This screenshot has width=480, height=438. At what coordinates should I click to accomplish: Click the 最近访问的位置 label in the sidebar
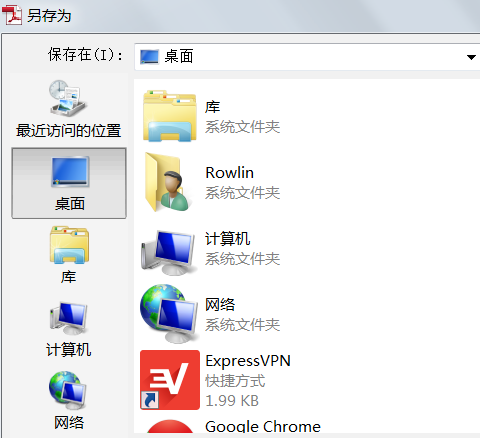point(69,130)
